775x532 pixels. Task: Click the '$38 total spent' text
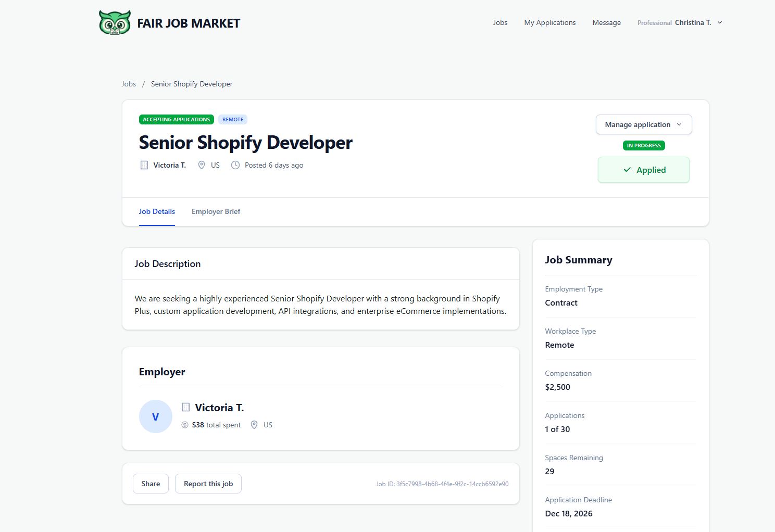216,425
